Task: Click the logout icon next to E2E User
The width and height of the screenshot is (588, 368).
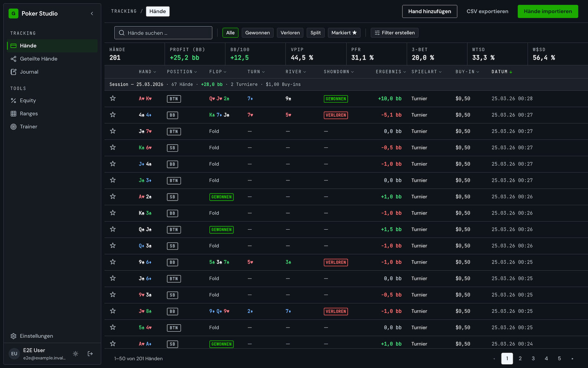Action: click(90, 354)
